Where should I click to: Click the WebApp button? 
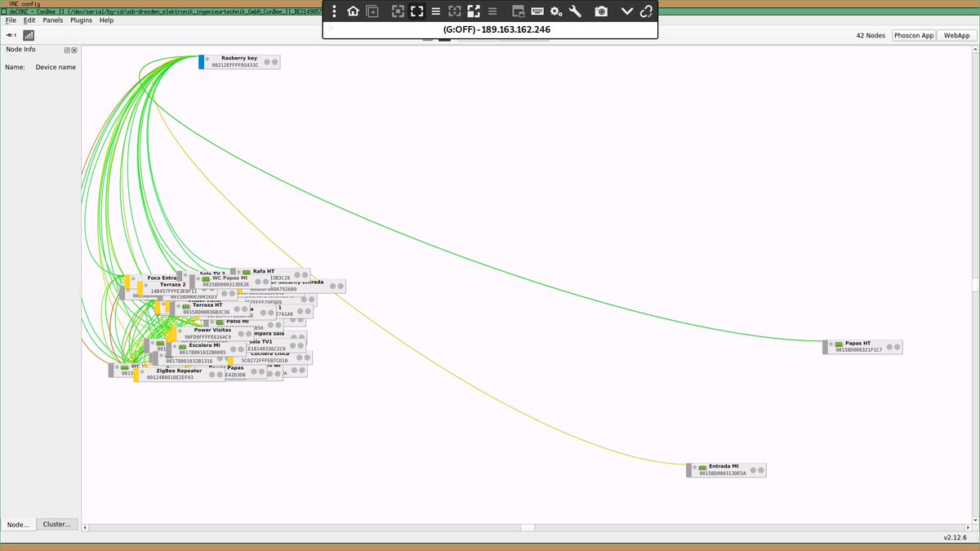956,35
